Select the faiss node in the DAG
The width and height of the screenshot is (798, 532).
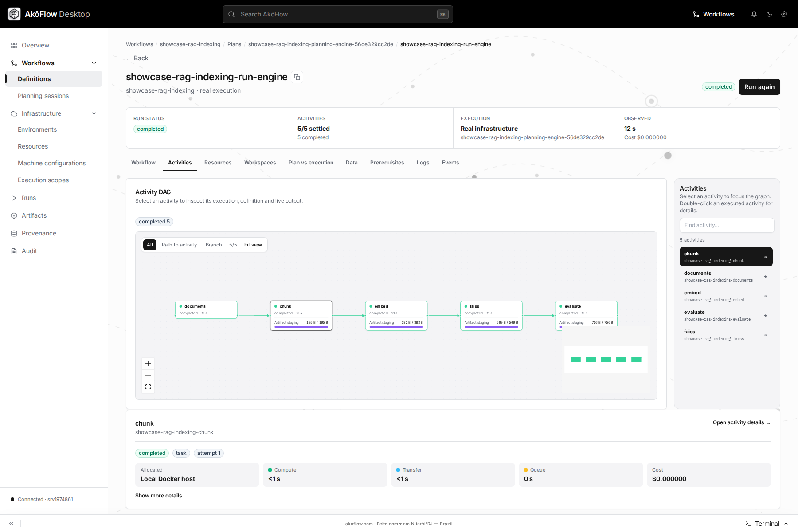point(491,316)
